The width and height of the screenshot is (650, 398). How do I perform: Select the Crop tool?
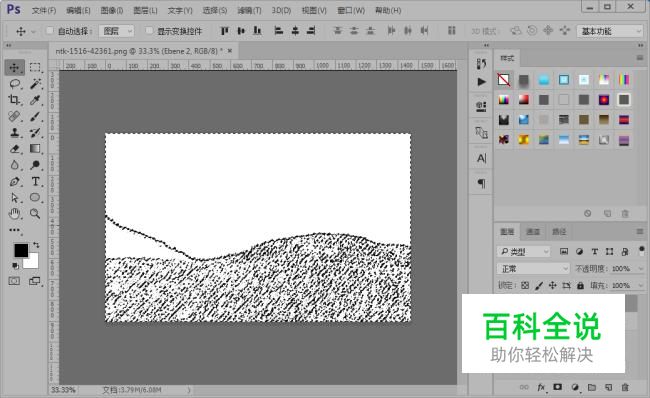15,100
